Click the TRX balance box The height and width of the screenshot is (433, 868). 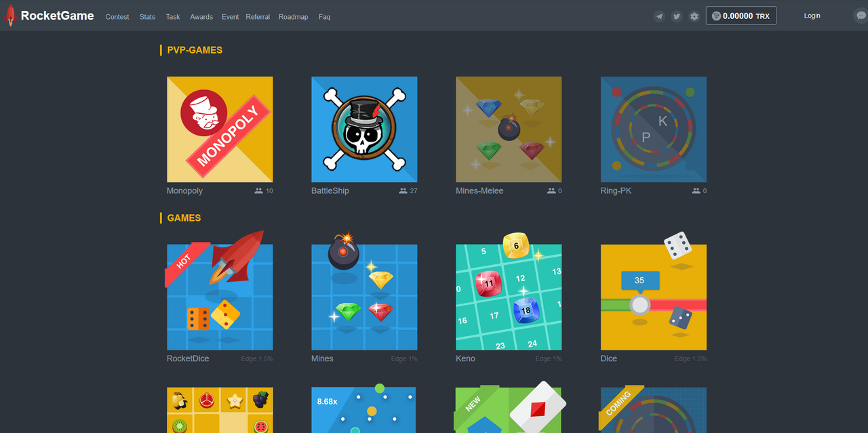(x=741, y=16)
